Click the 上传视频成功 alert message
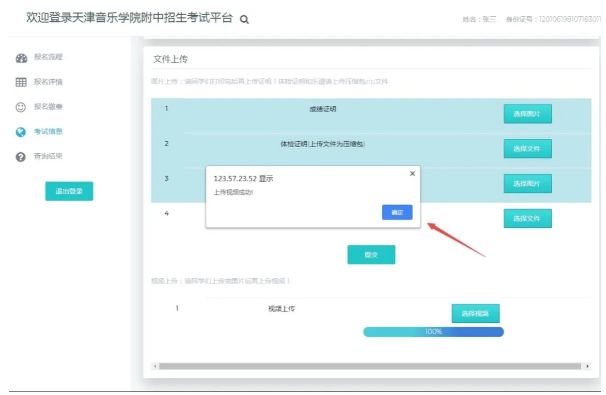The height and width of the screenshot is (395, 606). coord(233,192)
